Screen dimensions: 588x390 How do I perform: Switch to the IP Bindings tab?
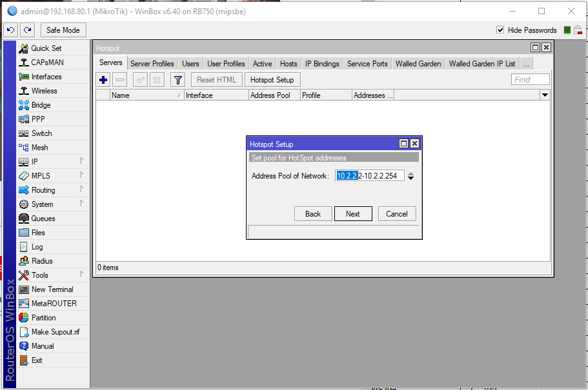(322, 64)
